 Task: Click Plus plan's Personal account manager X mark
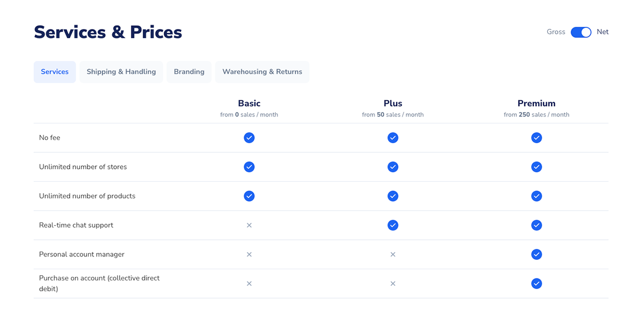(393, 254)
